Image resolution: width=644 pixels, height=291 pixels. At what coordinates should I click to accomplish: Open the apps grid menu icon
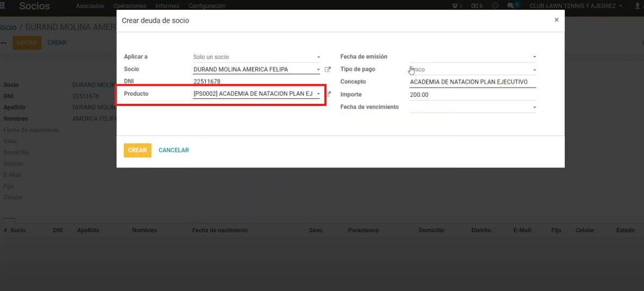click(3, 6)
